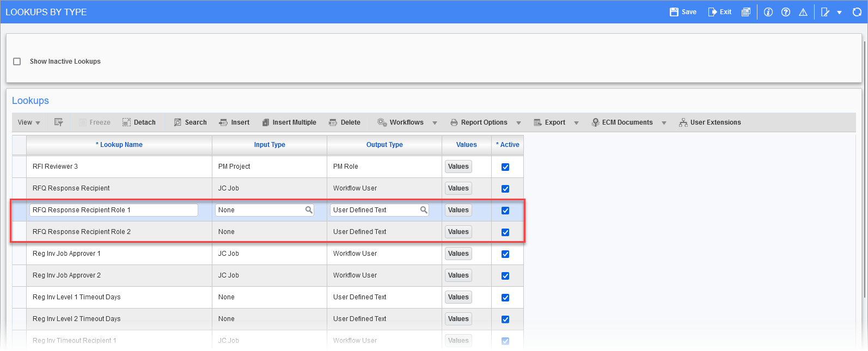
Task: Click the Active column header
Action: point(508,145)
